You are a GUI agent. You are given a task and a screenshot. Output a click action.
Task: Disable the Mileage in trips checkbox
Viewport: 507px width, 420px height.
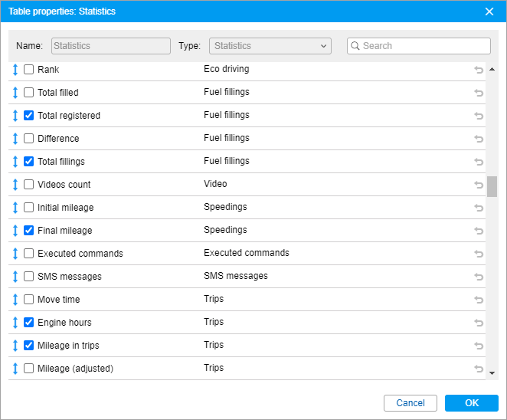[29, 346]
